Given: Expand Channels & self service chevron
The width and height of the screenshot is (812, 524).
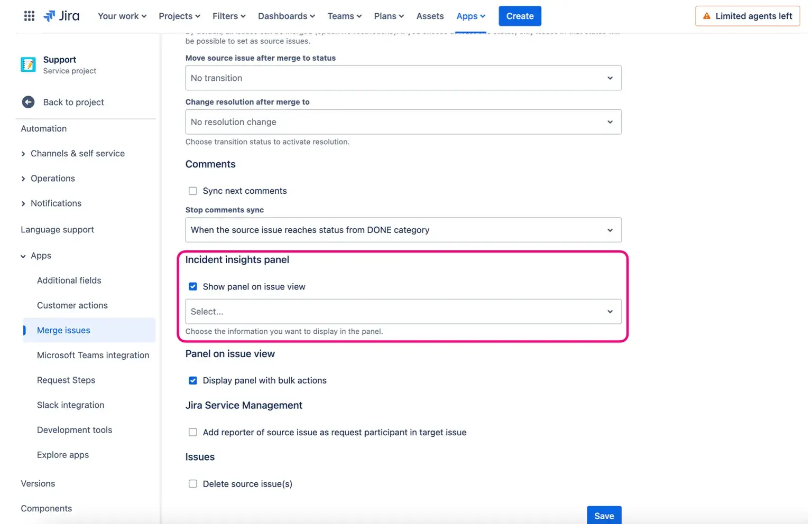Looking at the screenshot, I should pos(23,154).
